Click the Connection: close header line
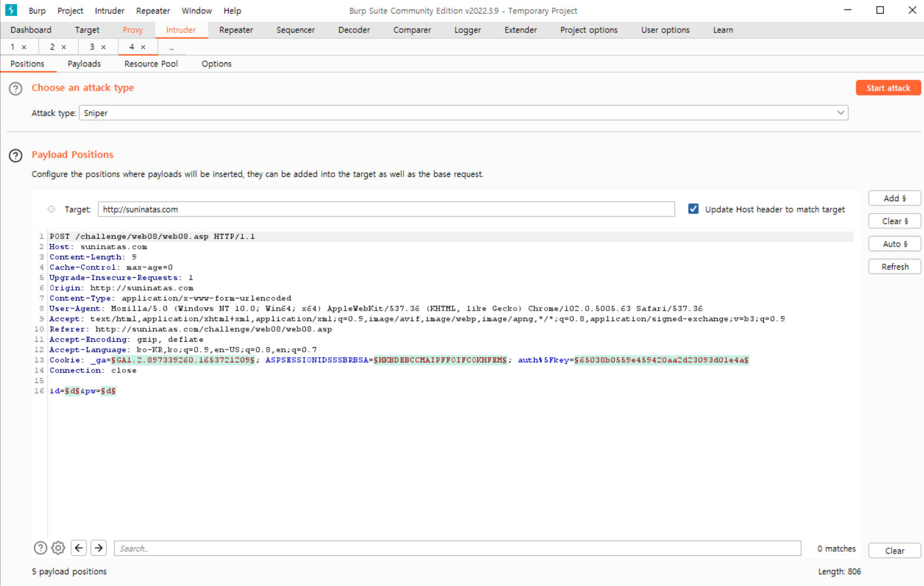Image resolution: width=924 pixels, height=586 pixels. pyautogui.click(x=93, y=371)
